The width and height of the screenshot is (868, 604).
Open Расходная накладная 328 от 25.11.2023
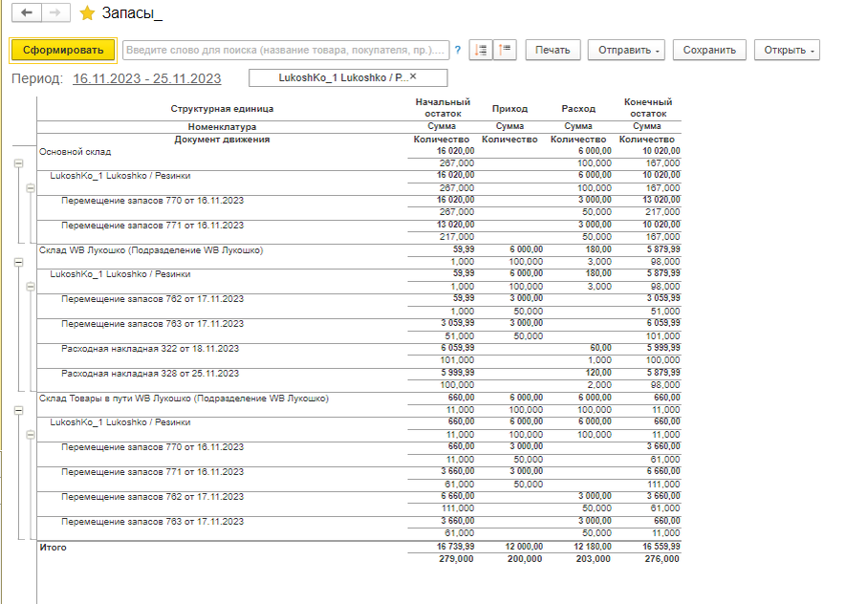pos(150,374)
